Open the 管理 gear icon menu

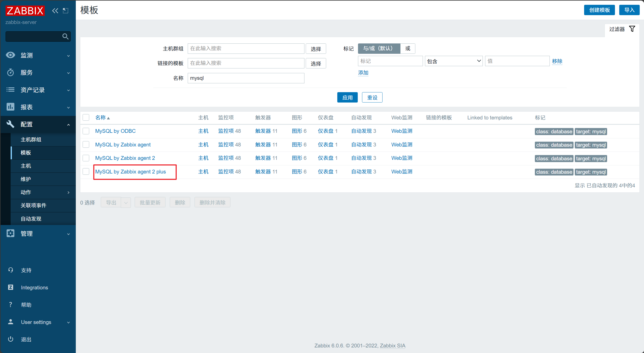10,233
